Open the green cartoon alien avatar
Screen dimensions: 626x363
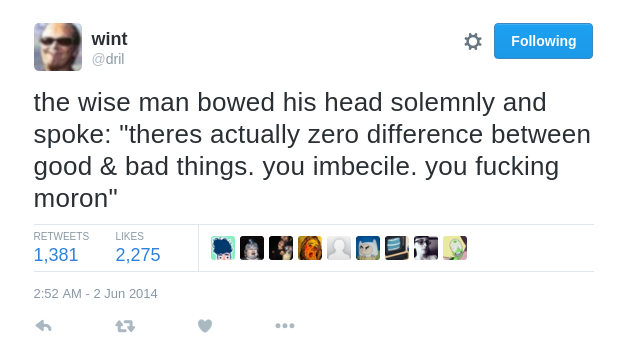click(x=455, y=248)
